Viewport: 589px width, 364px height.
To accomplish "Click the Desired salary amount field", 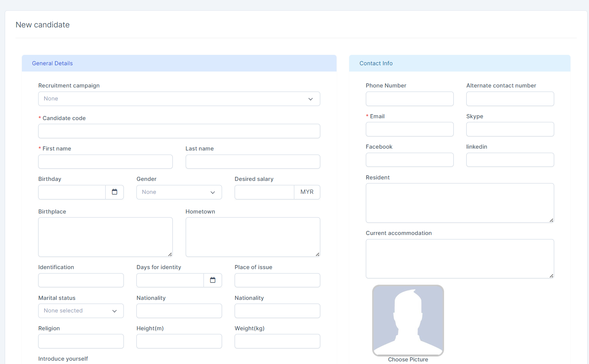I will tap(264, 192).
